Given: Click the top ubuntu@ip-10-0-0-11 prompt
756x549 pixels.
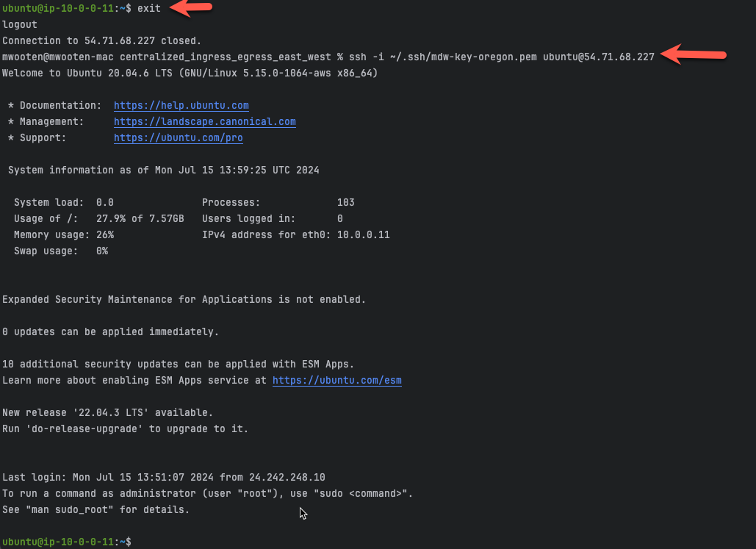Looking at the screenshot, I should point(67,8).
